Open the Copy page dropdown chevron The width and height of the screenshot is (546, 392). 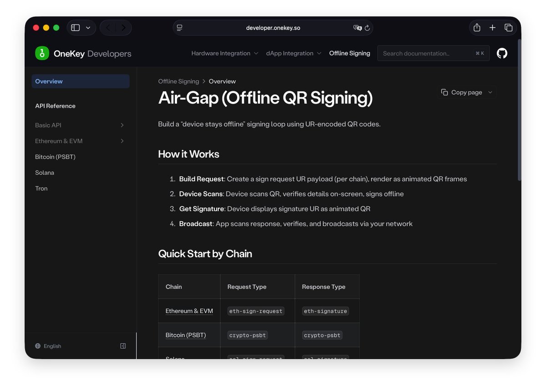coord(490,92)
